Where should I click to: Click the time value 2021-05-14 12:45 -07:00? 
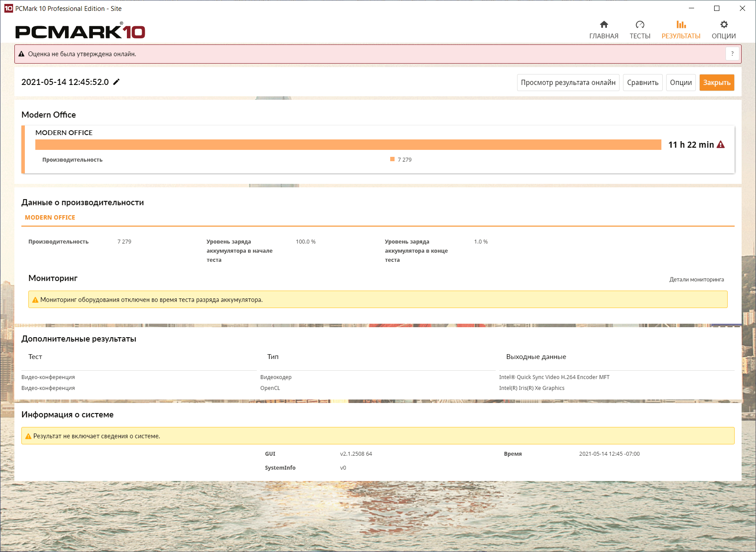[x=610, y=454]
